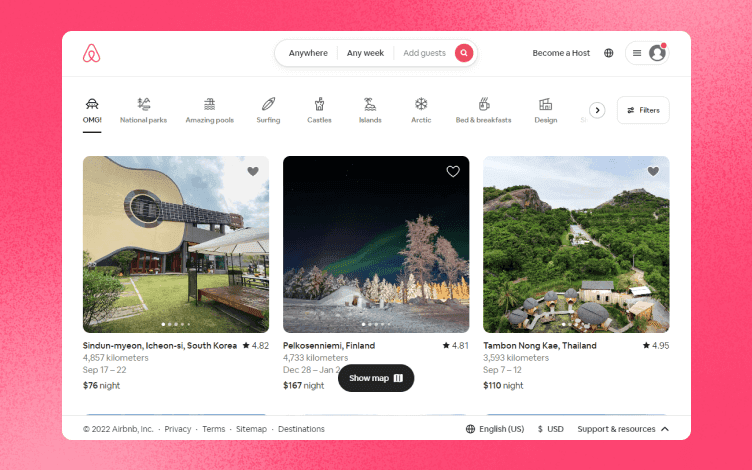Click the user profile avatar
752x470 pixels.
pos(657,53)
